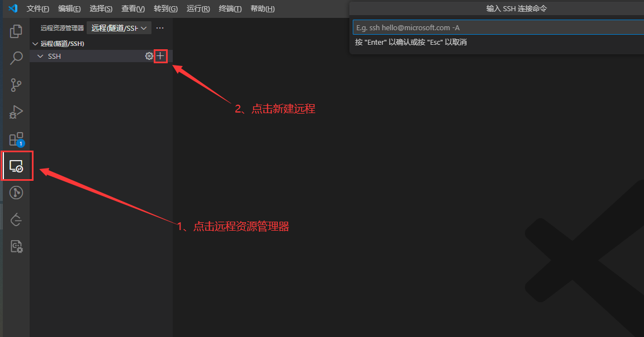644x337 pixels.
Task: Open the ellipsis more actions menu in the sidebar
Action: click(160, 28)
